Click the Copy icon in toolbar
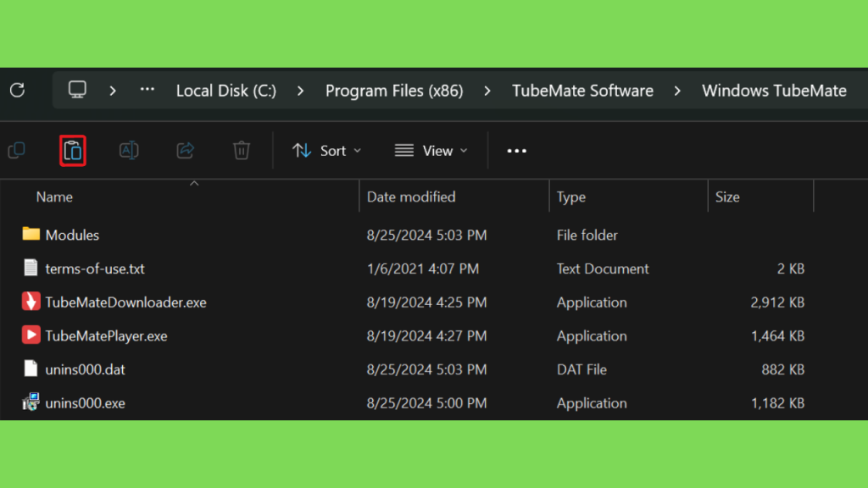The height and width of the screenshot is (488, 868). (16, 151)
